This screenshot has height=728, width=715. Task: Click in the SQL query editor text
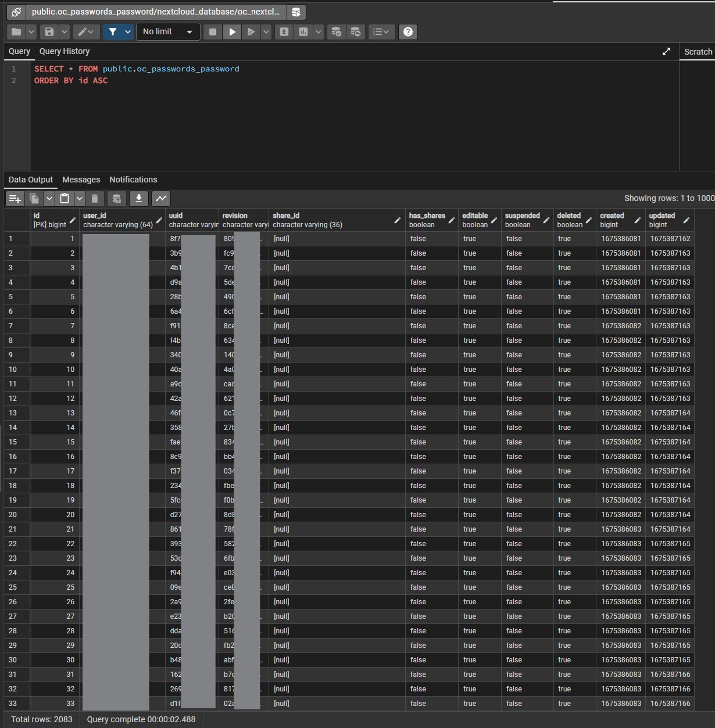tap(349, 116)
